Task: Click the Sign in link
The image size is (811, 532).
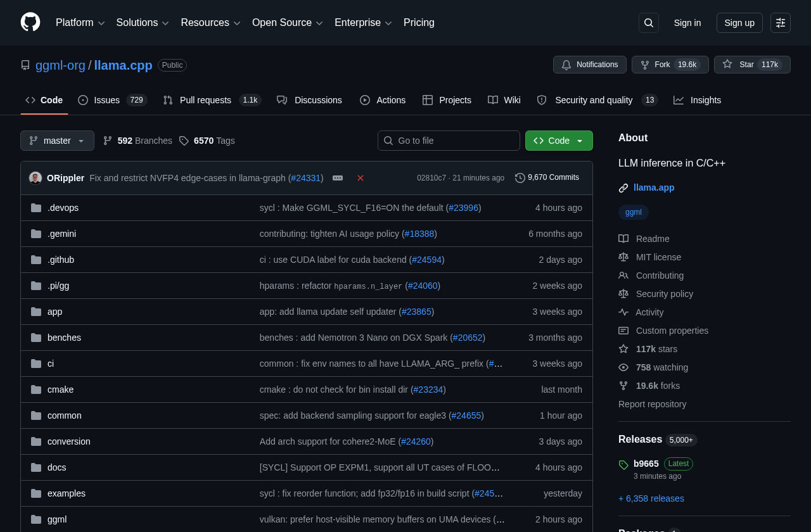Action: [x=687, y=23]
